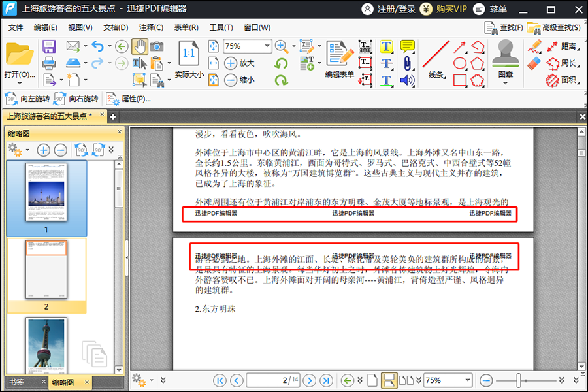Go to the previous page
Image resolution: width=588 pixels, height=392 pixels.
click(x=237, y=380)
